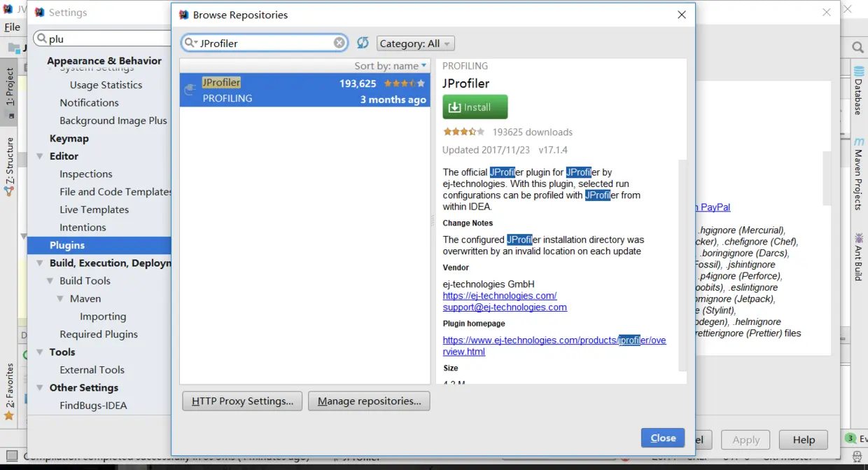Open the JProfiler plugin homepage overview link

click(554, 346)
